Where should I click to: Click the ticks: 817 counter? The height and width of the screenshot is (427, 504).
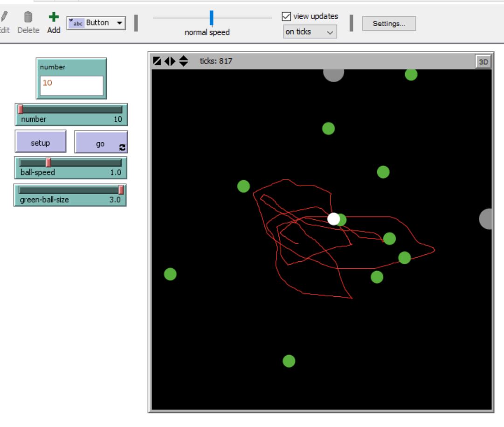coord(216,61)
